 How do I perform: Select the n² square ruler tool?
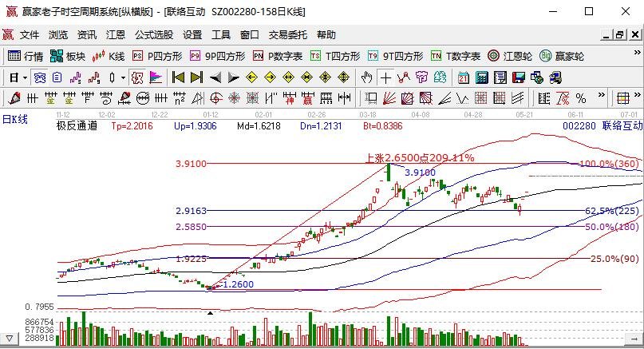coord(179,98)
